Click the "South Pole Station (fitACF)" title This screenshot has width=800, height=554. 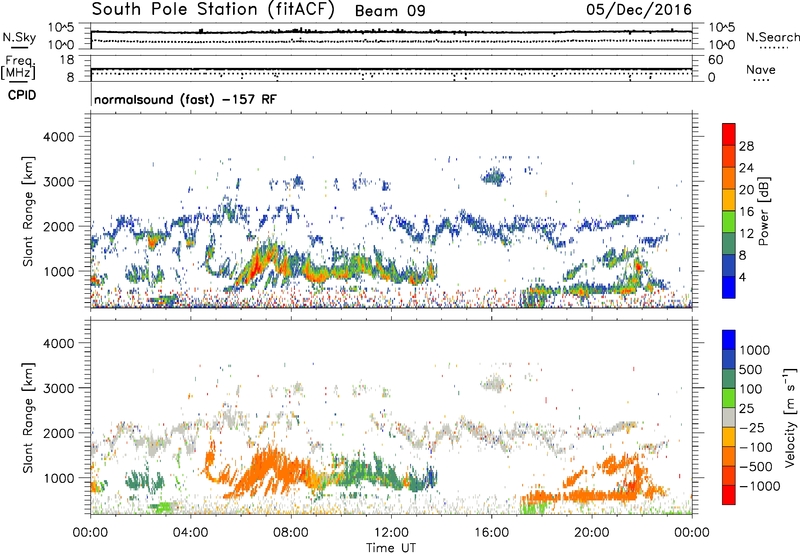tap(213, 10)
